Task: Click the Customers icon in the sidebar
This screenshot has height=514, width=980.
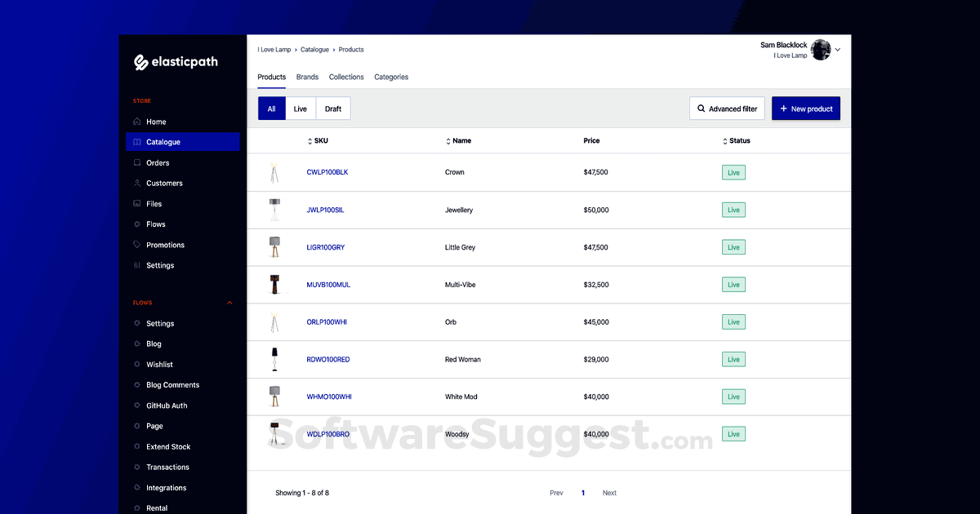Action: tap(137, 183)
